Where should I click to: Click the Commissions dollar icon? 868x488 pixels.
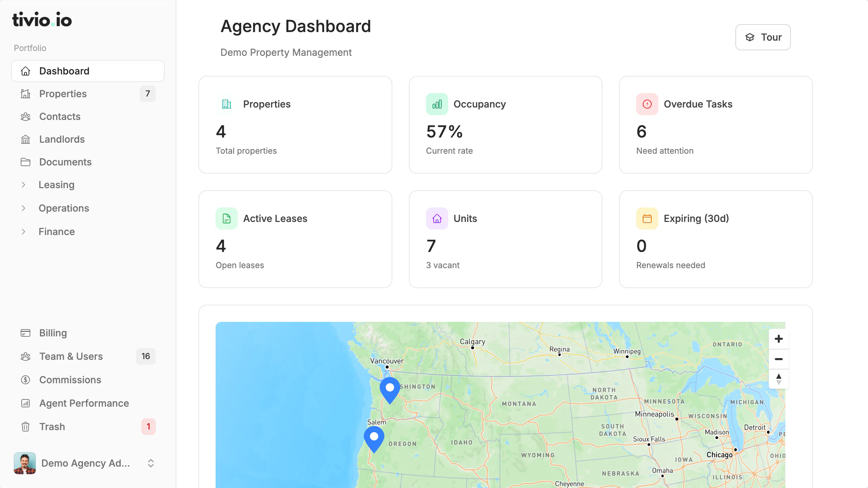(x=25, y=380)
